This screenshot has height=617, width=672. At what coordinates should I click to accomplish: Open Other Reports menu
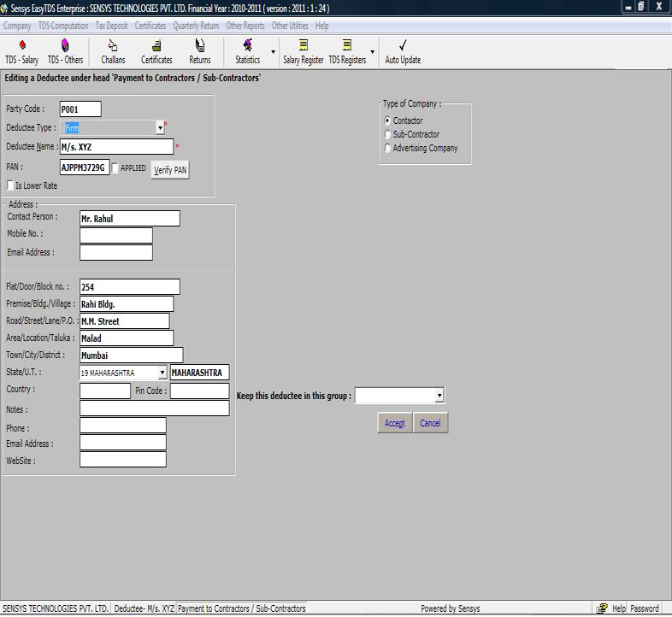click(x=245, y=26)
